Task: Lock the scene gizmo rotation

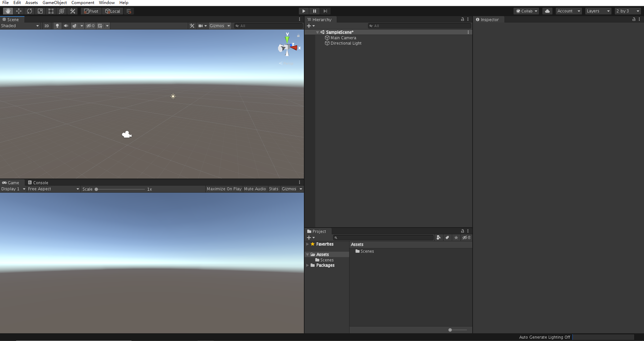Action: [298, 35]
